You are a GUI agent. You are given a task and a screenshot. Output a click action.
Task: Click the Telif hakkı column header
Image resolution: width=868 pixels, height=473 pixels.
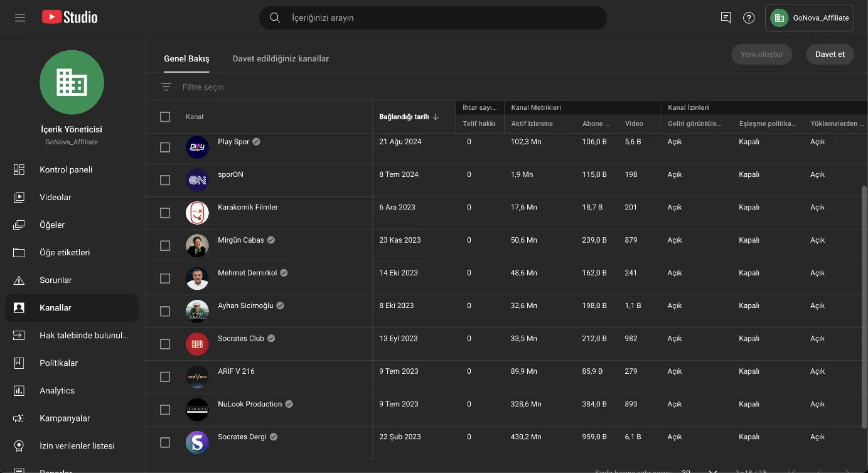(479, 124)
